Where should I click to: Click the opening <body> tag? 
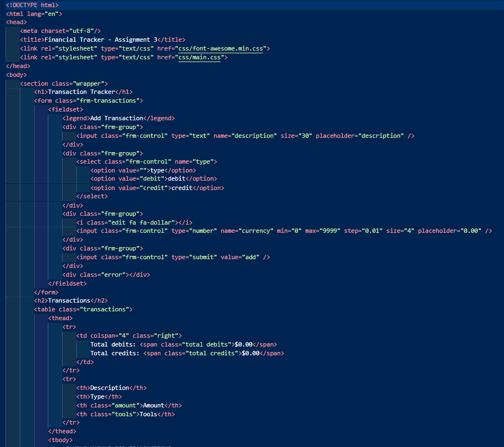(x=16, y=75)
